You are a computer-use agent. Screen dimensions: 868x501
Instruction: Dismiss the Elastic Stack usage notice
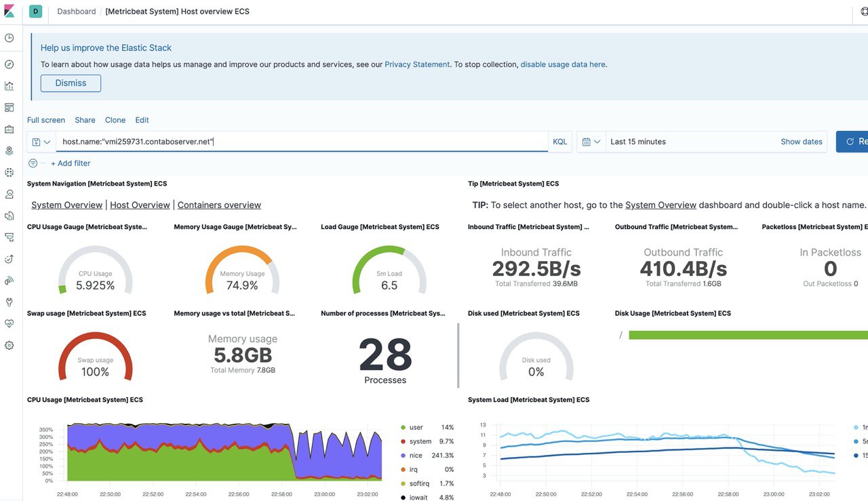(71, 83)
